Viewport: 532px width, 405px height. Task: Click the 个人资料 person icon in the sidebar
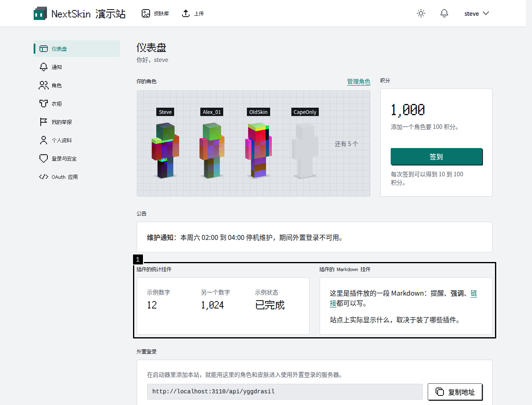click(44, 140)
